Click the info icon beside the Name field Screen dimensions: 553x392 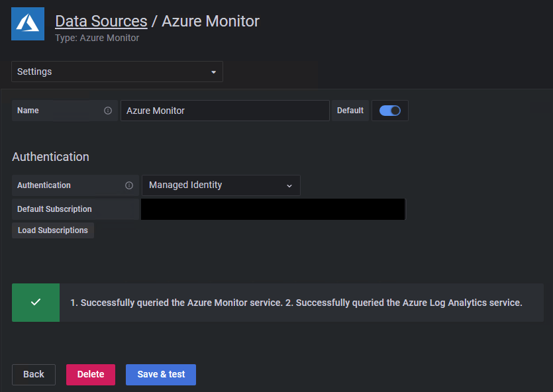tap(108, 110)
